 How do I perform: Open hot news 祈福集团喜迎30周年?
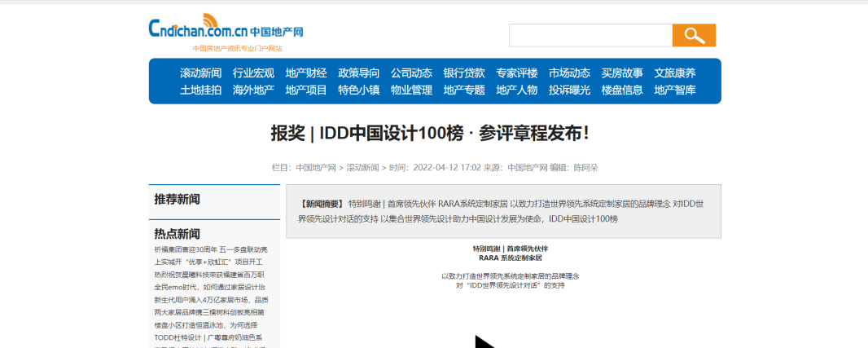coord(212,249)
